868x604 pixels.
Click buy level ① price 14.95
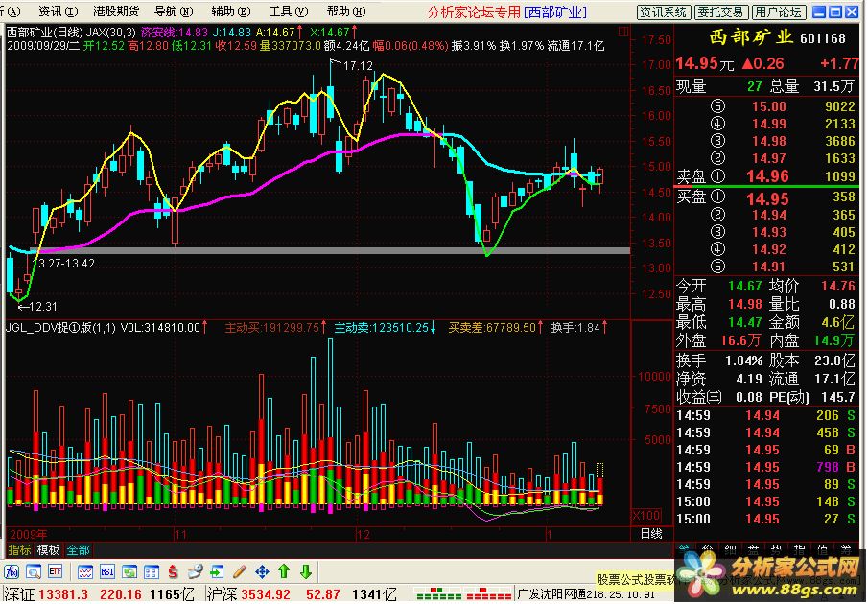click(767, 198)
